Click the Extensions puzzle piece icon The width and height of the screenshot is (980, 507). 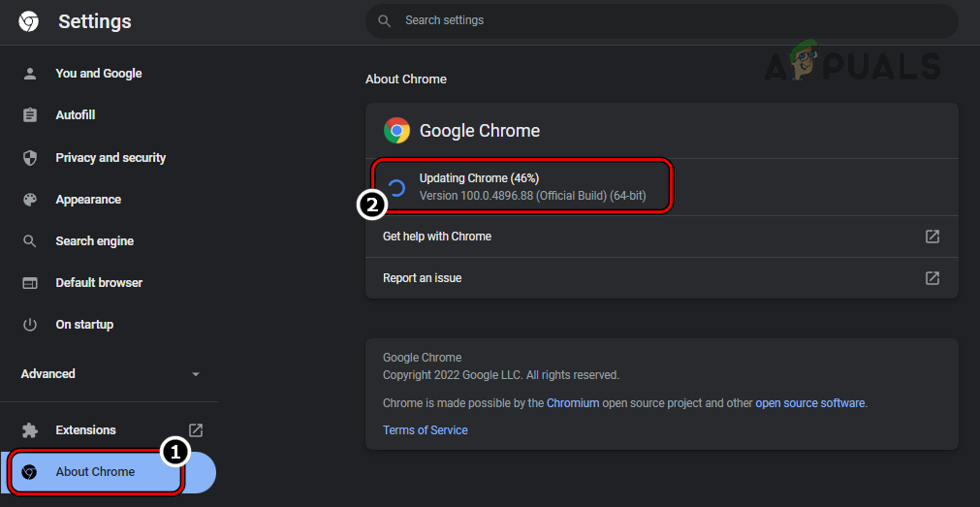(30, 430)
